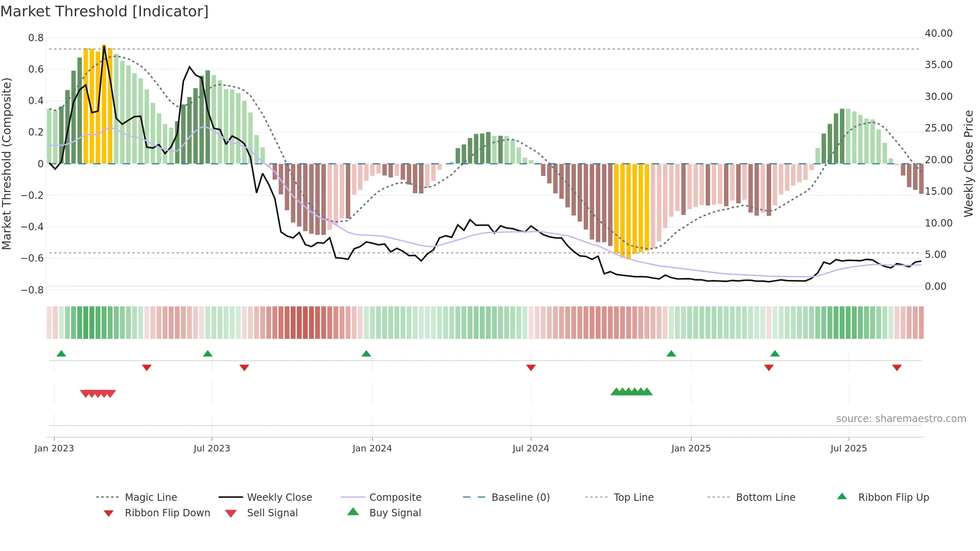Click the 0.00 right axis tick label
980x551 pixels.
click(935, 287)
